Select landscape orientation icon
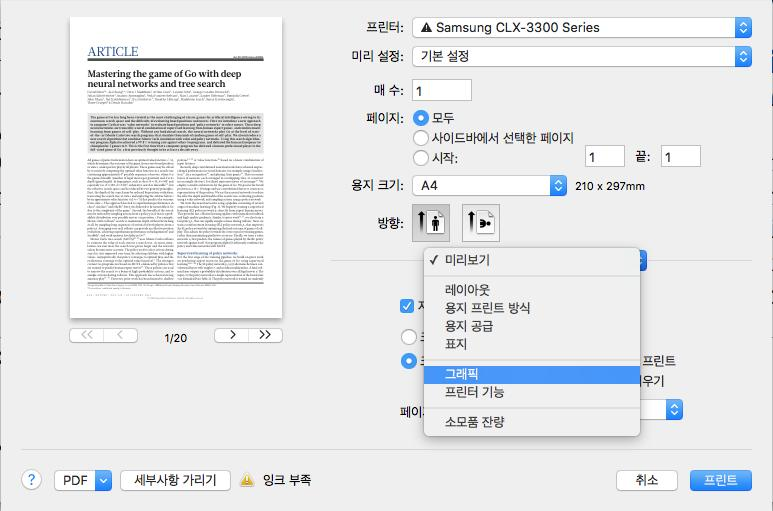The height and width of the screenshot is (511, 773). [x=481, y=223]
